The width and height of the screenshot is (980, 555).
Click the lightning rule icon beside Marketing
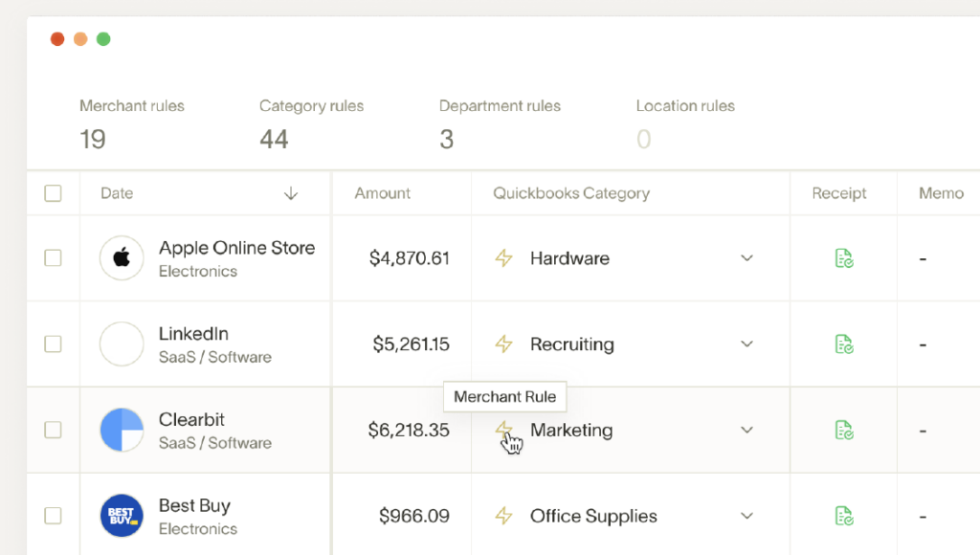point(503,430)
